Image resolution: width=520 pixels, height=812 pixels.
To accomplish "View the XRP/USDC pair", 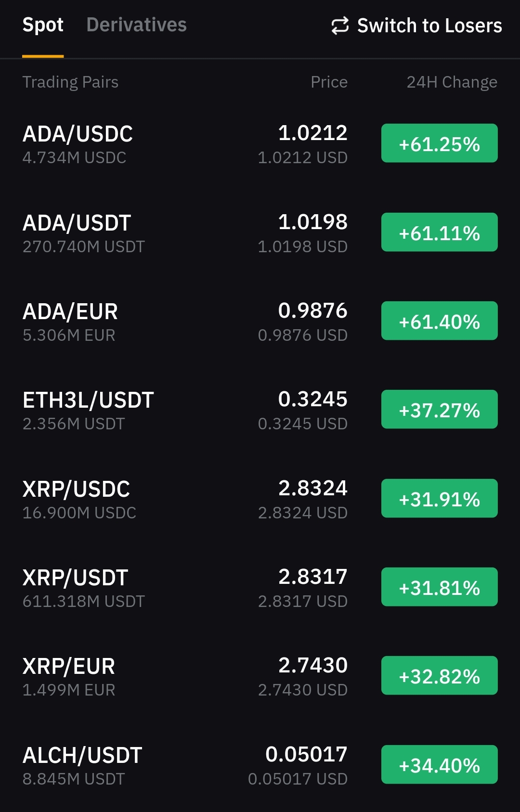I will click(77, 490).
